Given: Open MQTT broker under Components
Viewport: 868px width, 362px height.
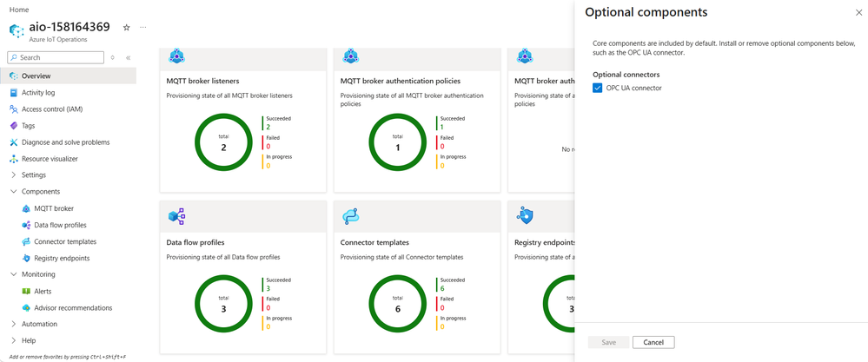Looking at the screenshot, I should 54,208.
